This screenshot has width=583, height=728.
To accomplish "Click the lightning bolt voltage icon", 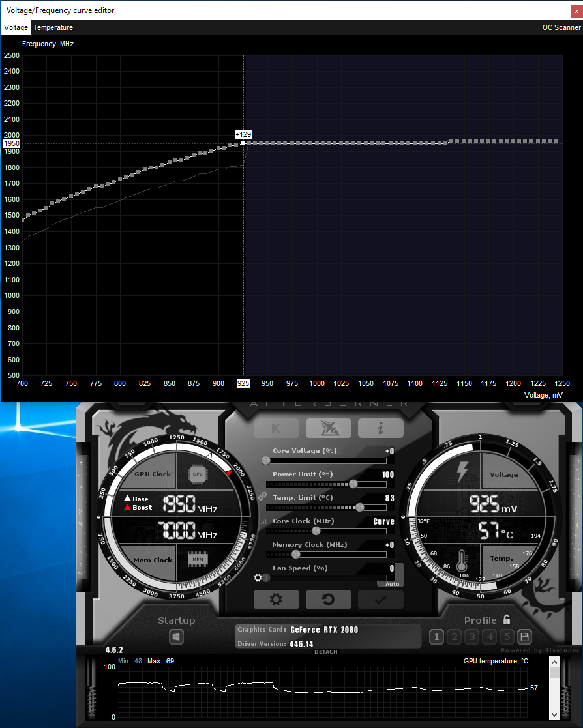I will click(462, 473).
